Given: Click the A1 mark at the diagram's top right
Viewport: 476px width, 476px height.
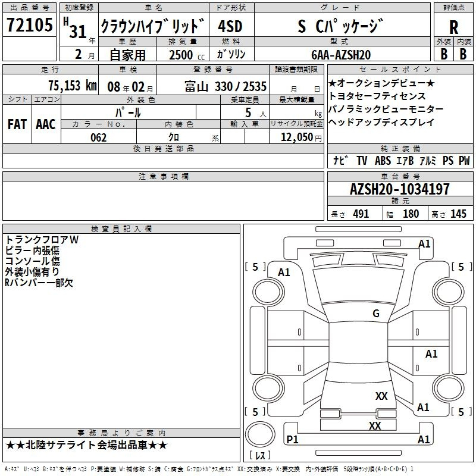Looking at the screenshot, I should coord(424,244).
